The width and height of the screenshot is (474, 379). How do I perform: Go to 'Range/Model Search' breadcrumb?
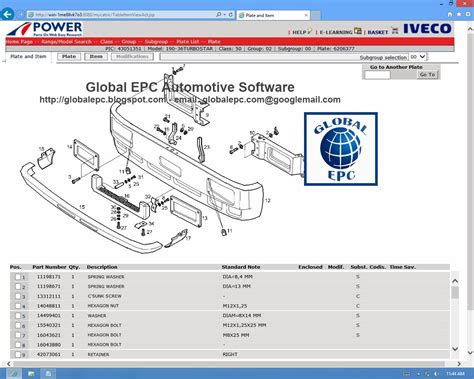pos(66,42)
